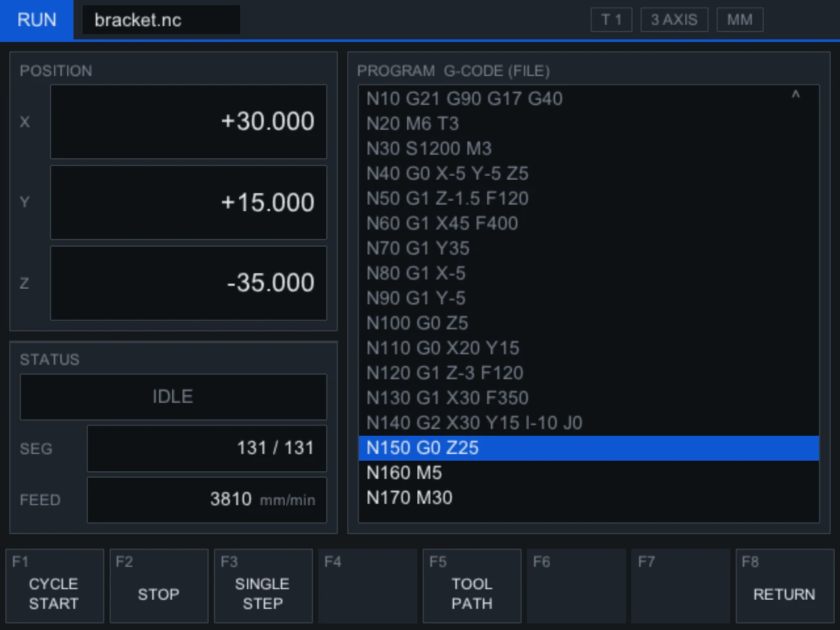The height and width of the screenshot is (630, 840).
Task: Select line N40 G0 X-5 Y-5 Z5
Action: (x=589, y=173)
